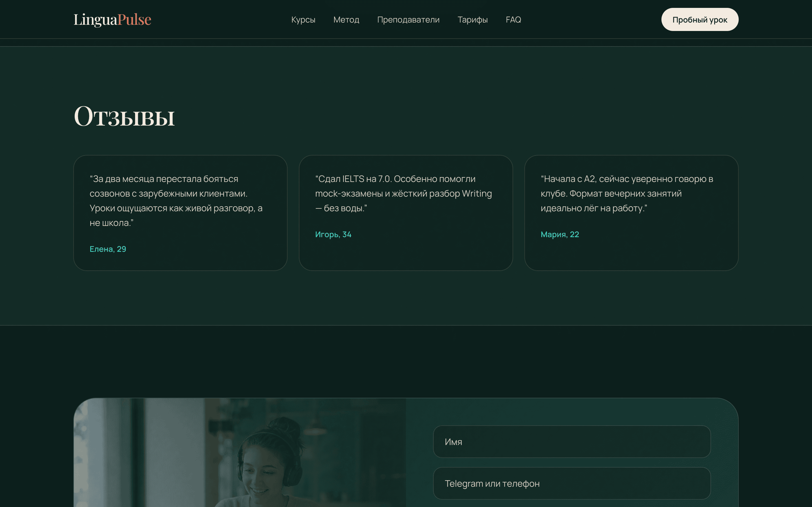Click the Пробный урок button

[x=700, y=19]
